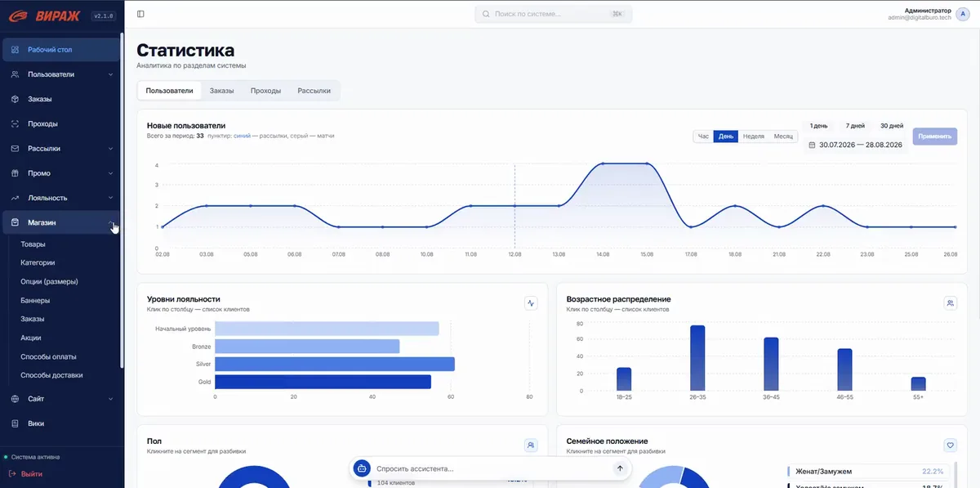Select the Месяц granularity option
Screen dimensions: 980x488
[x=783, y=137]
